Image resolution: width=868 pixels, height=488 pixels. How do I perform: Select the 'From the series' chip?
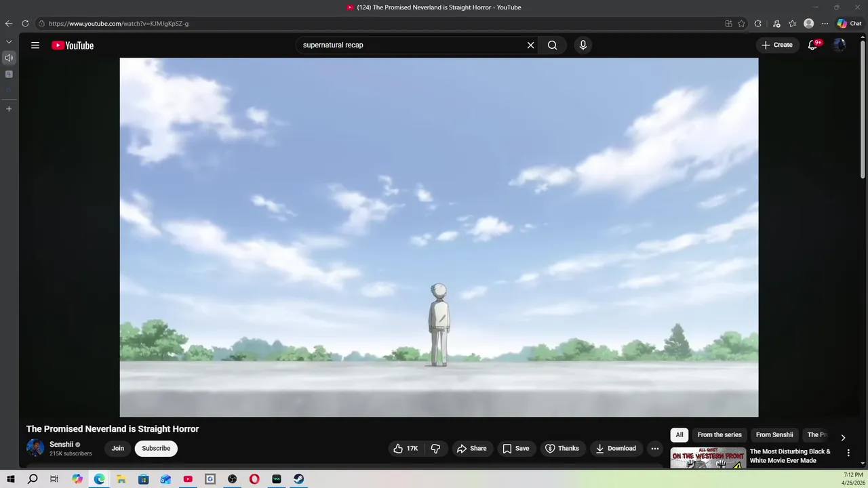[x=719, y=435]
